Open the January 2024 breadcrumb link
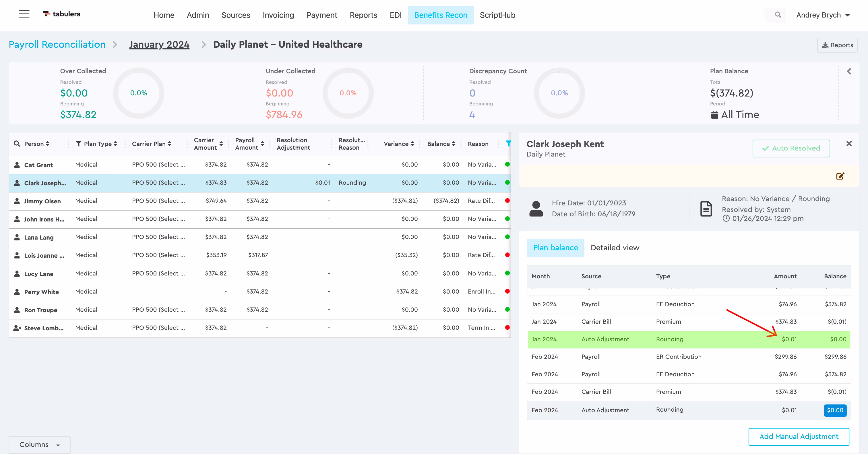The height and width of the screenshot is (455, 868). point(159,45)
